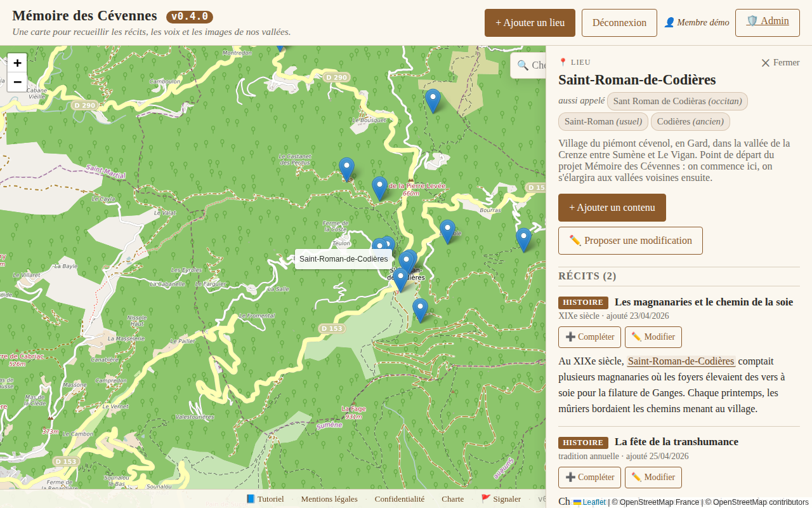This screenshot has width=812, height=508.
Task: Focus the map search field
Action: coord(533,65)
